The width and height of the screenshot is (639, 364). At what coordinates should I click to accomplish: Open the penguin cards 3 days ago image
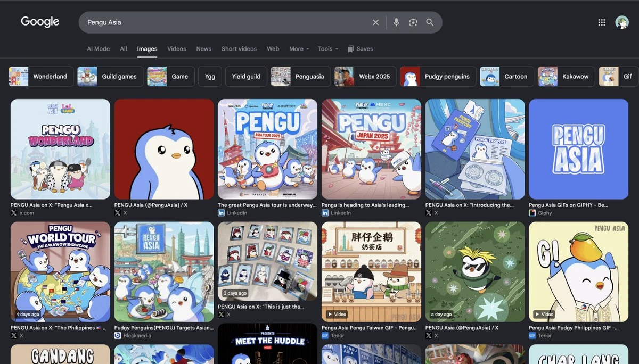tap(267, 261)
